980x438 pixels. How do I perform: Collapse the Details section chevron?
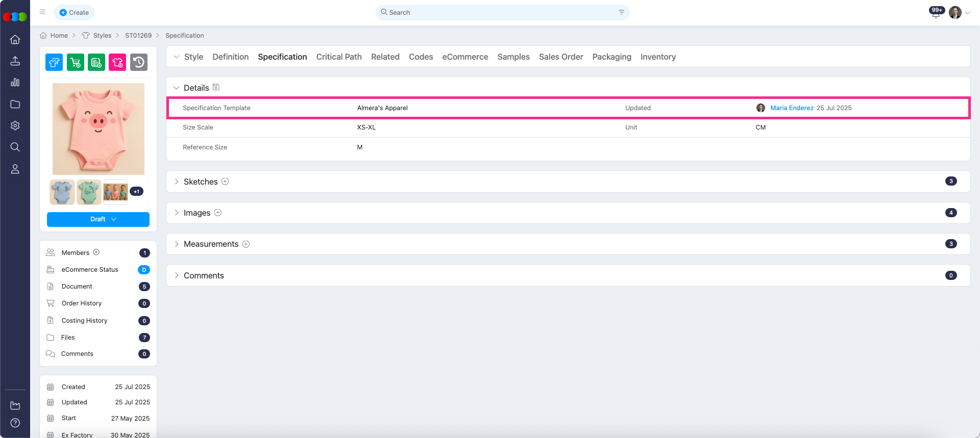tap(177, 88)
